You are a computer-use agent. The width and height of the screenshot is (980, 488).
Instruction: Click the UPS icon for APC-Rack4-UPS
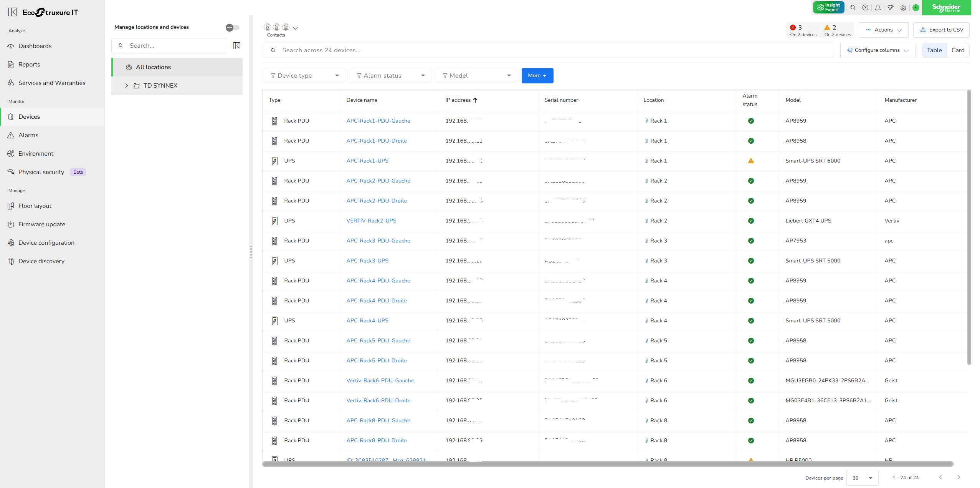tap(275, 321)
